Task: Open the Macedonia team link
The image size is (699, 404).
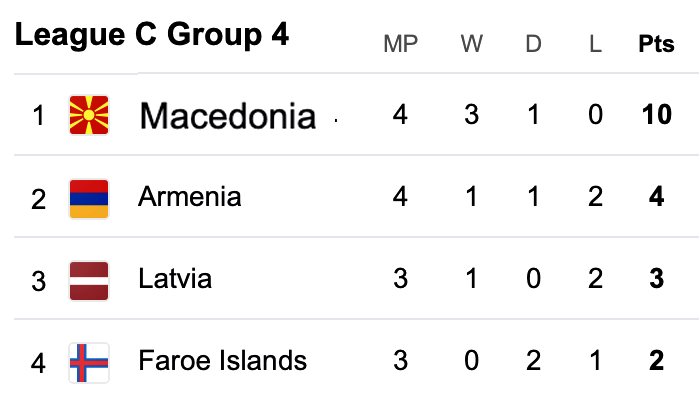Action: 228,116
